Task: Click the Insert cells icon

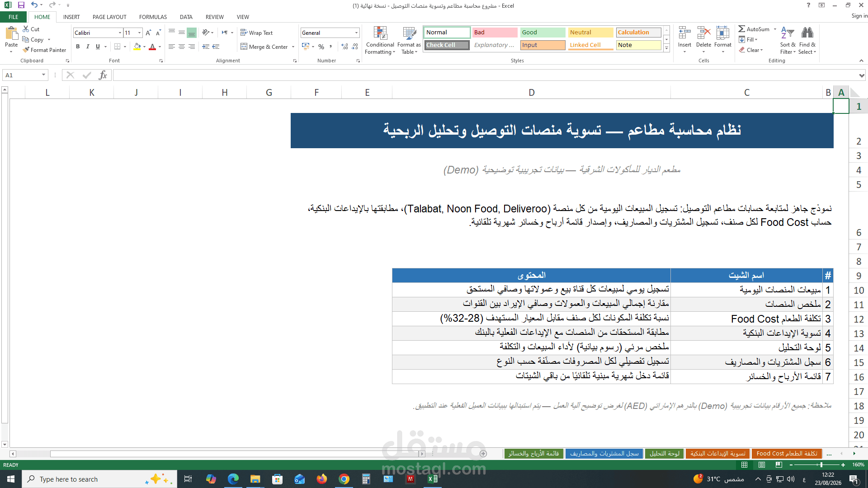Action: coord(684,33)
